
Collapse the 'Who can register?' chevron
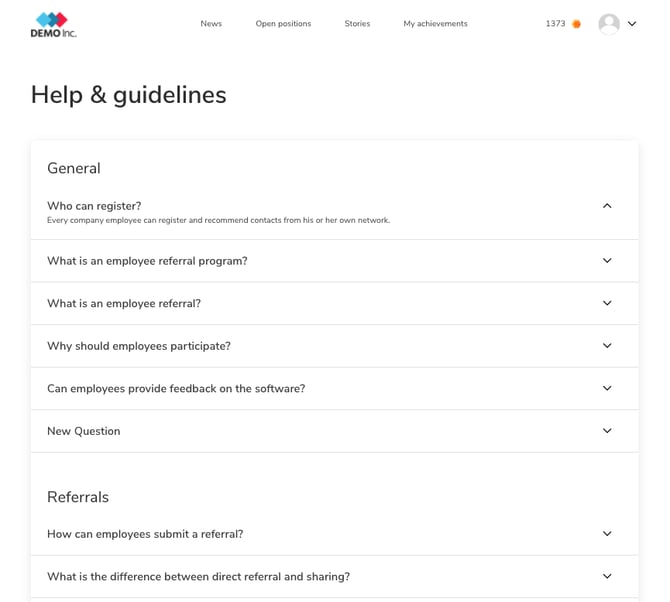607,206
